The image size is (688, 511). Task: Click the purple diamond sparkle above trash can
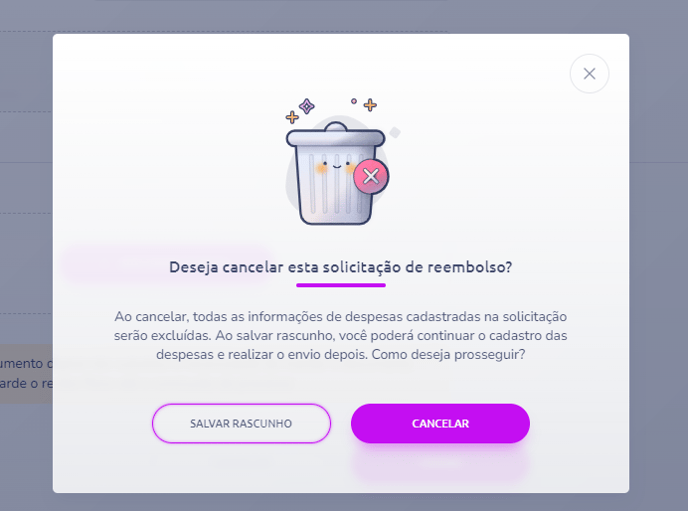tap(307, 106)
